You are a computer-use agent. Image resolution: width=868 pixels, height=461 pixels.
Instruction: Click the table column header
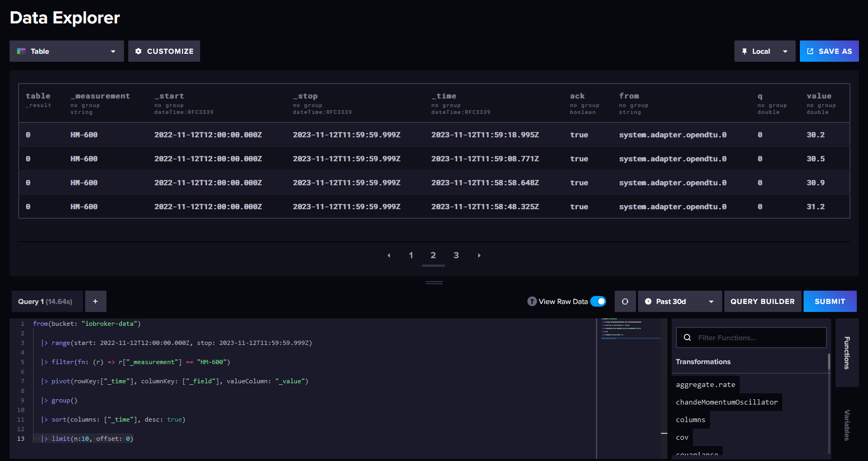[x=38, y=96]
